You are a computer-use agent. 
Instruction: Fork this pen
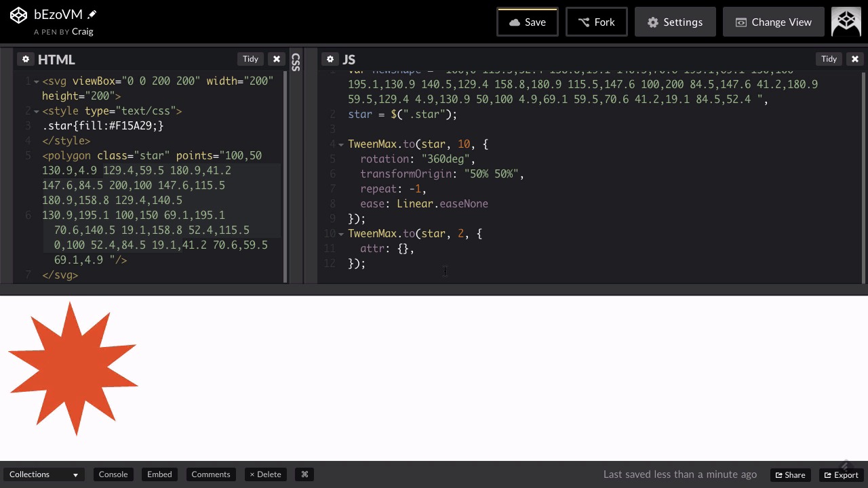597,22
